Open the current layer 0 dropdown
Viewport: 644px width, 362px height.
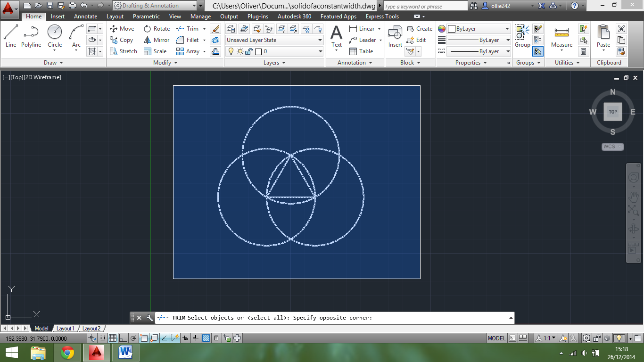pos(274,51)
